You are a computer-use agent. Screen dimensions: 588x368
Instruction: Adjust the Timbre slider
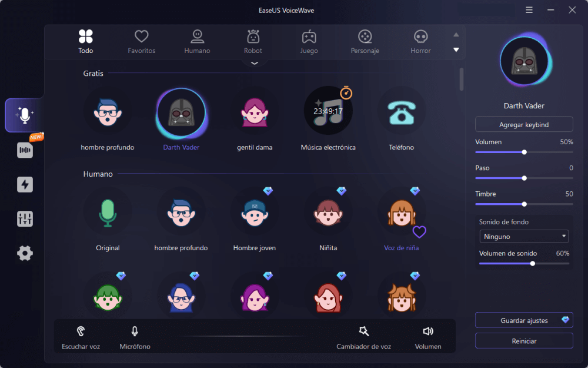tap(524, 204)
